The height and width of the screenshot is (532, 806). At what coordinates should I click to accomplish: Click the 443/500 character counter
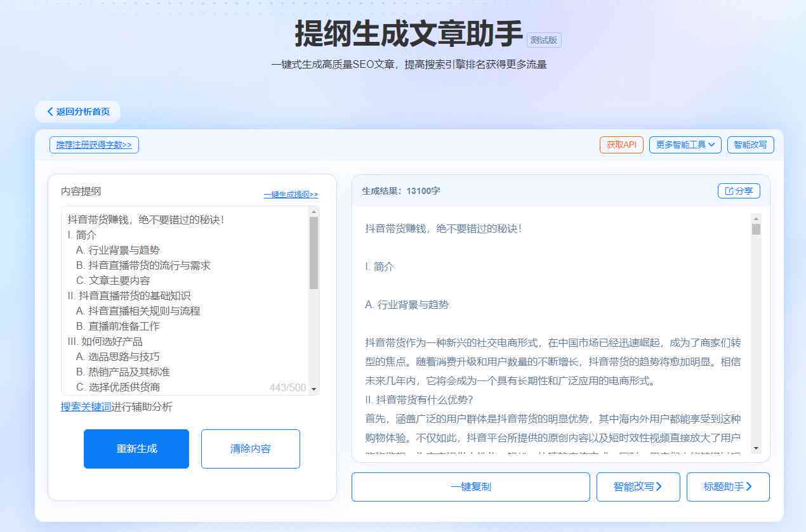(287, 387)
